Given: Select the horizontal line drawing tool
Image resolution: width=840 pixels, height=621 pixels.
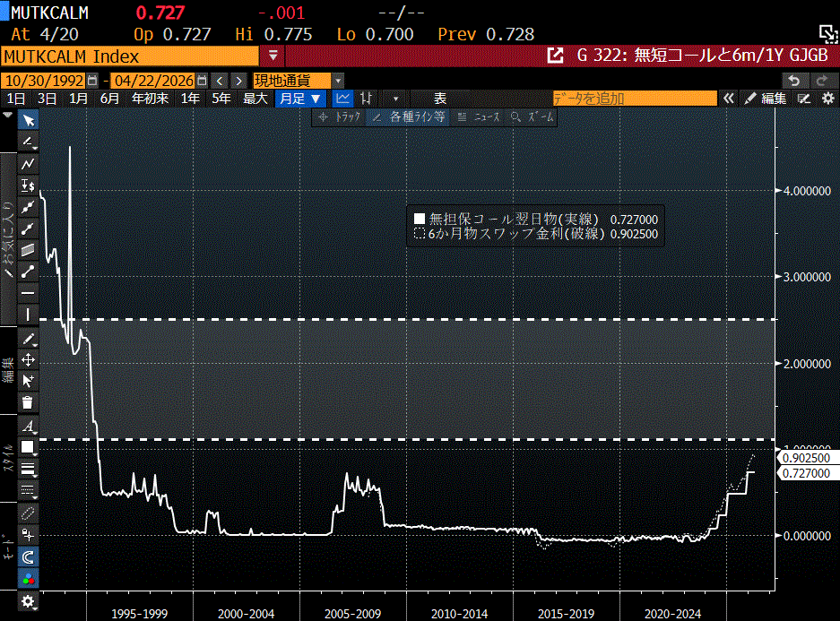Looking at the screenshot, I should (x=28, y=293).
